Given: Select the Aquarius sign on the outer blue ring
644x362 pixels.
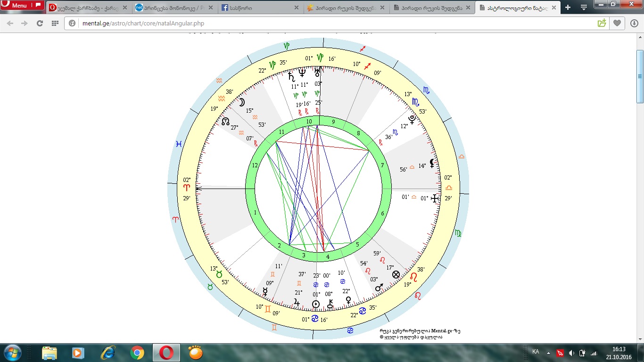Looking at the screenshot, I should tap(219, 81).
